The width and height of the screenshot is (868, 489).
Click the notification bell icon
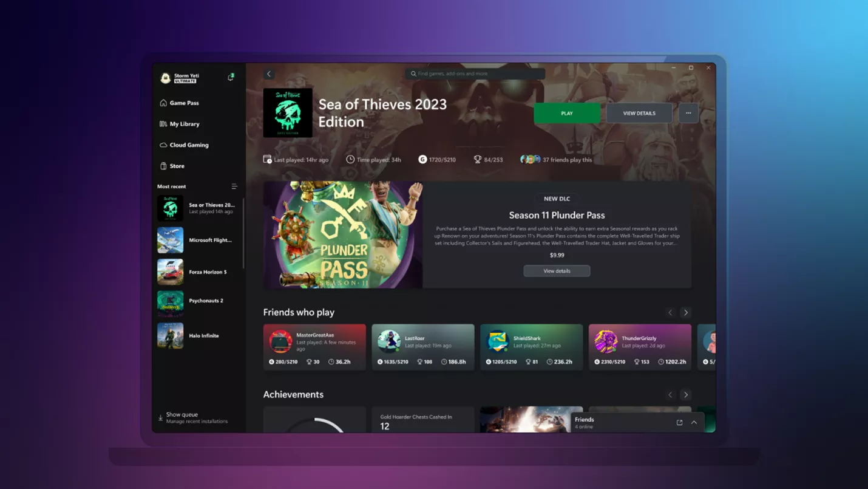(231, 78)
